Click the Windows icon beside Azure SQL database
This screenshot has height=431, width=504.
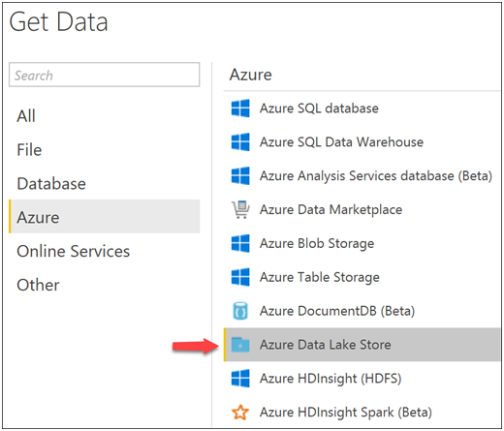(240, 108)
